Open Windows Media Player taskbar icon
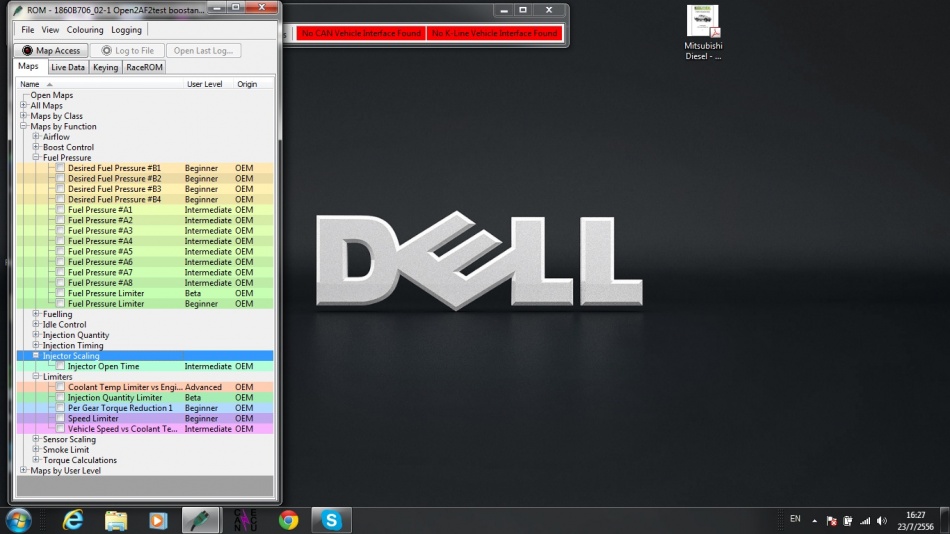The image size is (950, 534). 158,521
